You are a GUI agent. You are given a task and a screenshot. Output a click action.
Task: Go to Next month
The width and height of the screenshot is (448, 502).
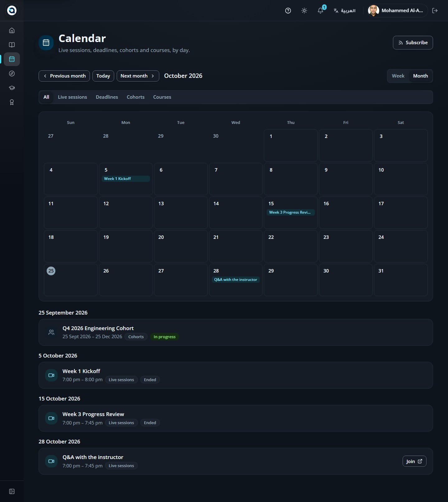click(x=138, y=76)
